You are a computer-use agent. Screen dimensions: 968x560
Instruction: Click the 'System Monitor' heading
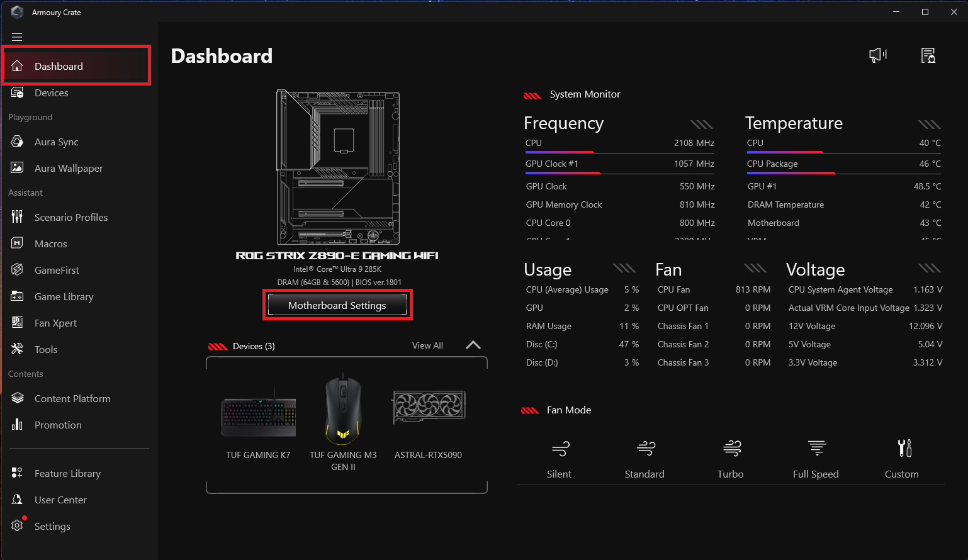click(x=585, y=94)
